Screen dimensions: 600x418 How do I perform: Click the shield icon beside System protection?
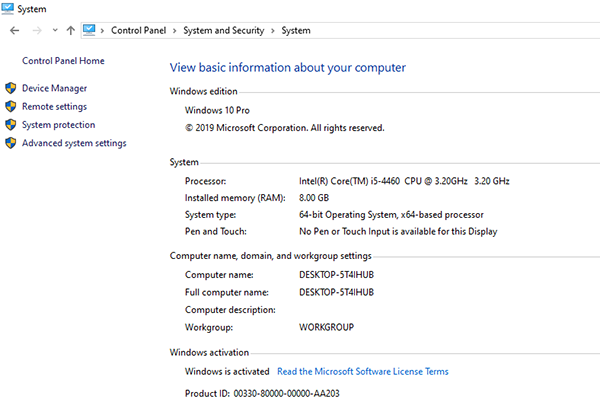[11, 125]
